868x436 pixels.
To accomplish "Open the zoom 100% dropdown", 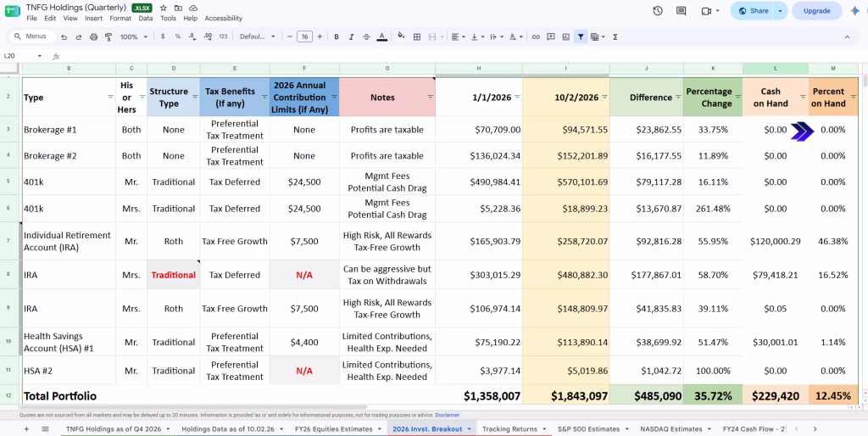I will [134, 36].
